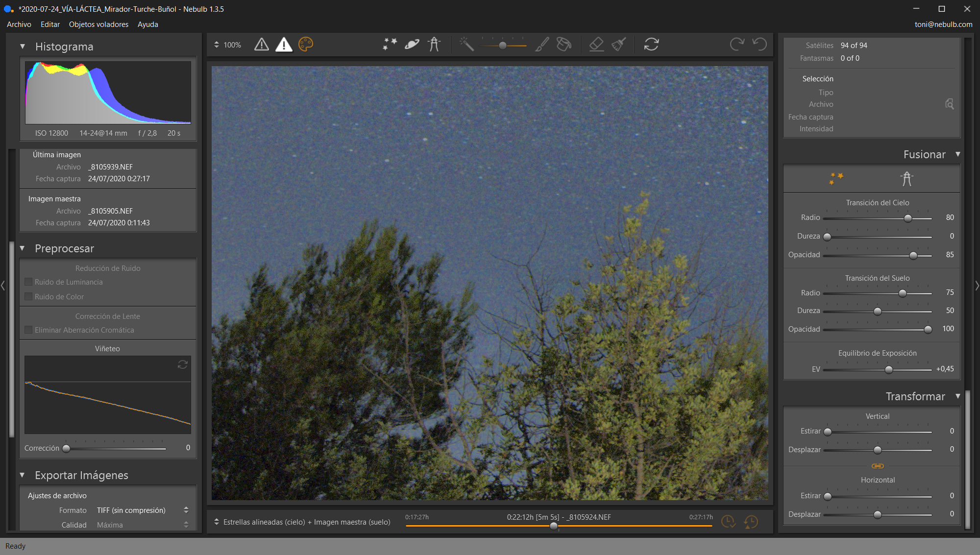Viewport: 980px width, 555px height.
Task: Click the orange color palette icon
Action: (x=306, y=45)
